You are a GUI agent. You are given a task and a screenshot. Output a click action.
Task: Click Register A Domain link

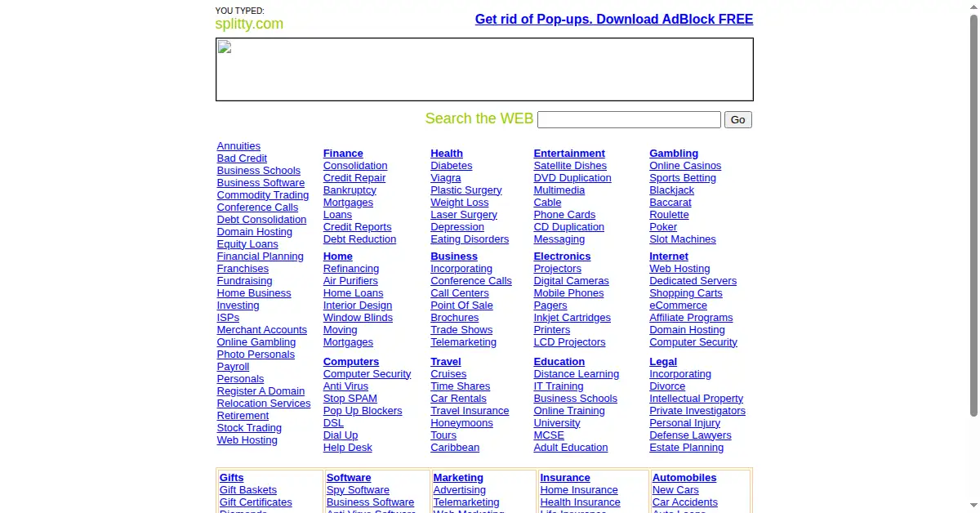click(261, 391)
